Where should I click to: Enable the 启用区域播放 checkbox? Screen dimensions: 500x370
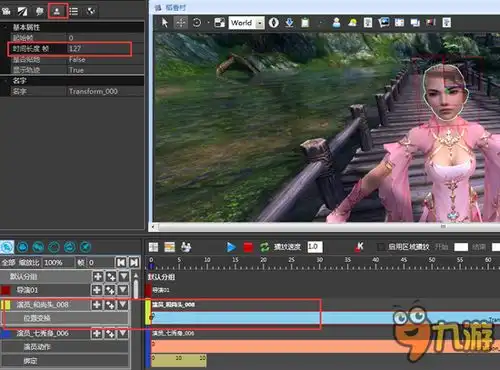[381, 247]
